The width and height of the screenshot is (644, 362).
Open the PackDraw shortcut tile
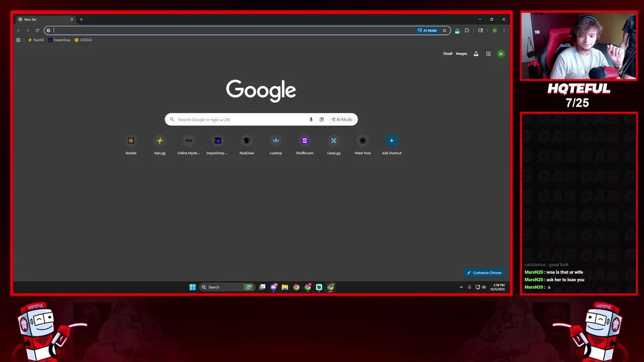[247, 145]
